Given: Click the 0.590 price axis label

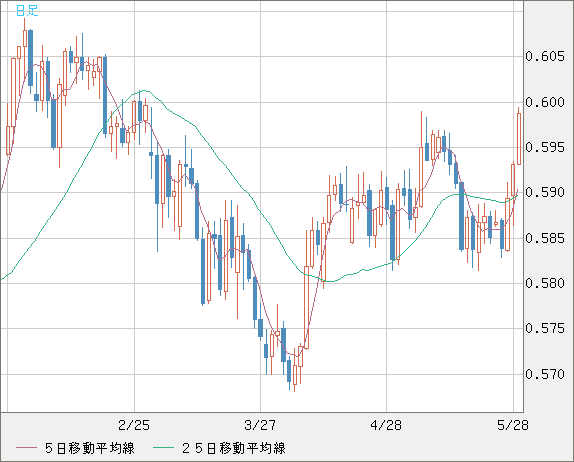Looking at the screenshot, I should coord(545,192).
